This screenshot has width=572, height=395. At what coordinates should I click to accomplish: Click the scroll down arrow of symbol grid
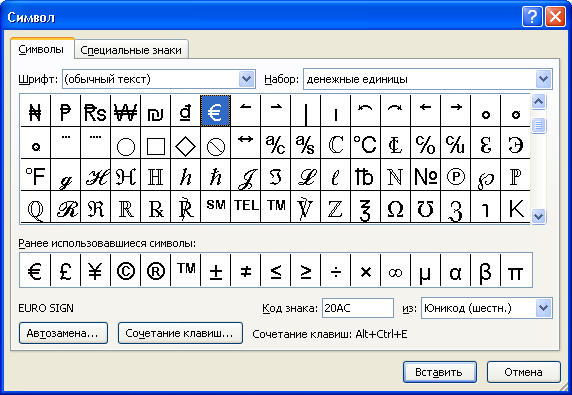pos(538,216)
